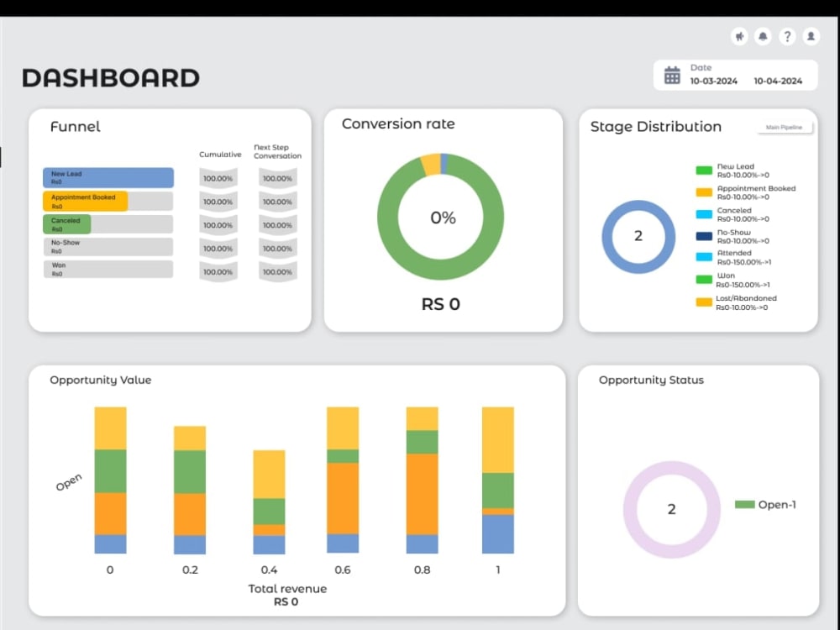Image resolution: width=840 pixels, height=630 pixels.
Task: Click the Won legend swatch in Stage Distribution
Action: [704, 280]
